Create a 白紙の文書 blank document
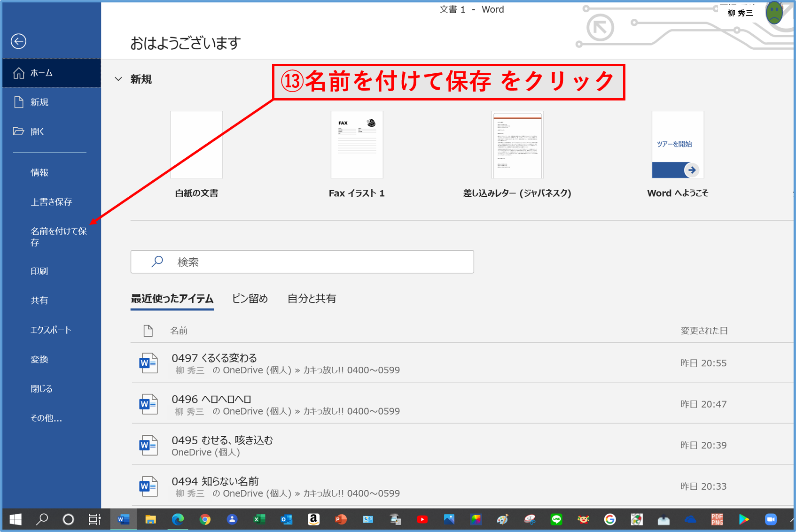This screenshot has width=796, height=532. pos(196,154)
